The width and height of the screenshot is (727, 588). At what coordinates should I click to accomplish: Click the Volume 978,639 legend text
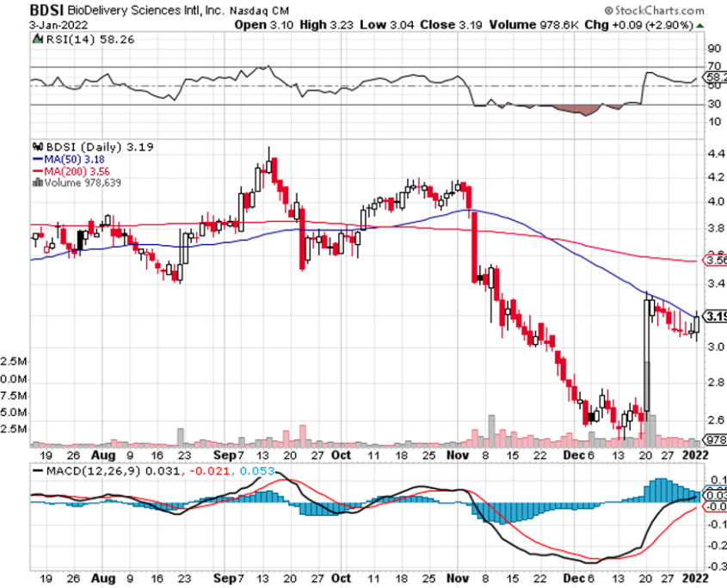(x=77, y=181)
